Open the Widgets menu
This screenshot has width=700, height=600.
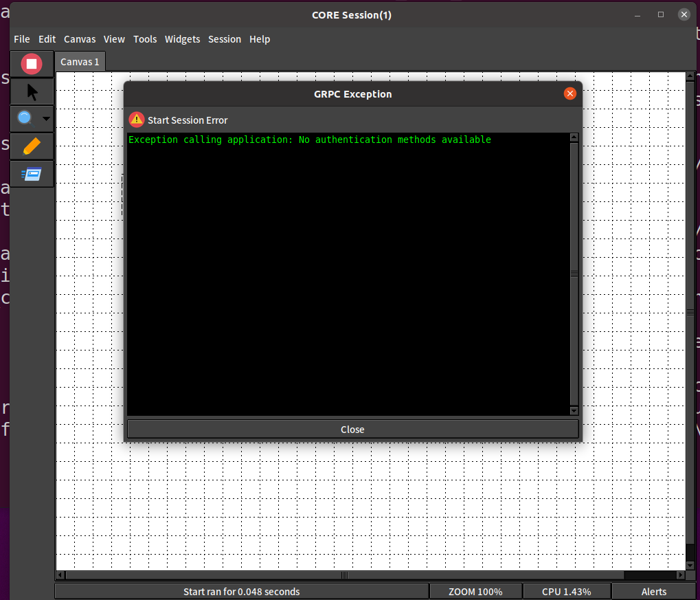pyautogui.click(x=182, y=39)
